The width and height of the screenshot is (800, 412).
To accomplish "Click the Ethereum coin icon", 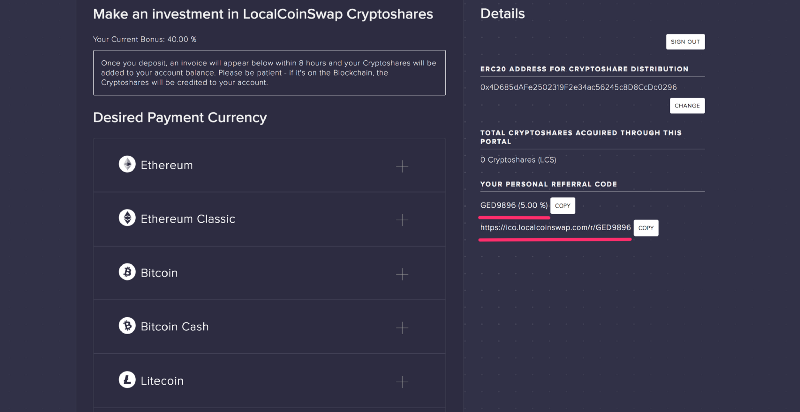I will point(127,165).
